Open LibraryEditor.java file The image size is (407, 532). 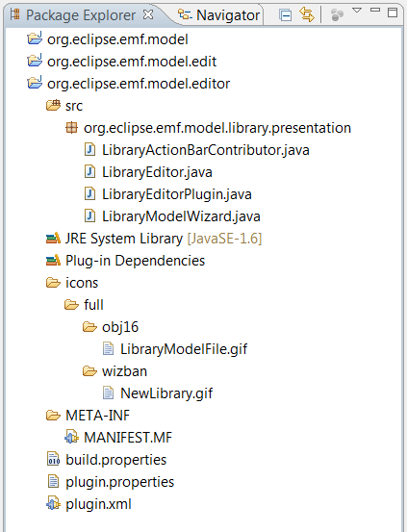pos(157,172)
